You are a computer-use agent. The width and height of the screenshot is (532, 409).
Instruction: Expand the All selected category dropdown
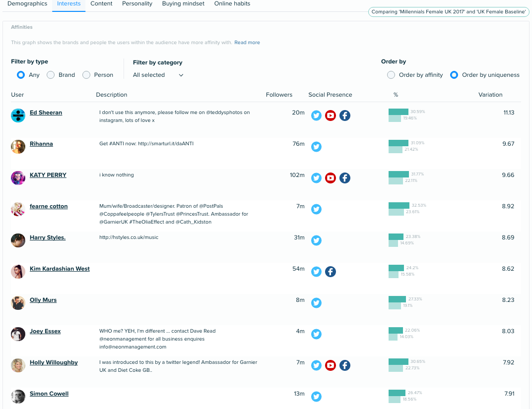pos(158,75)
